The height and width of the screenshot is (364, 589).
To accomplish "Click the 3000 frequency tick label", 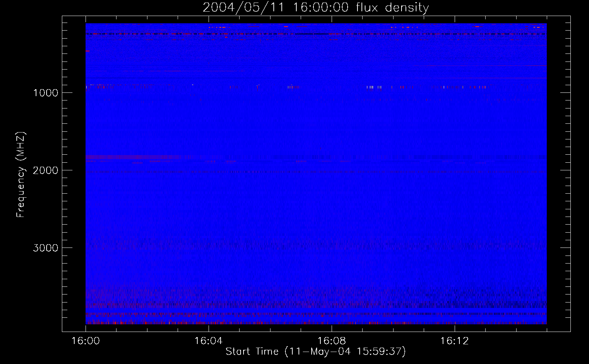I will click(46, 248).
